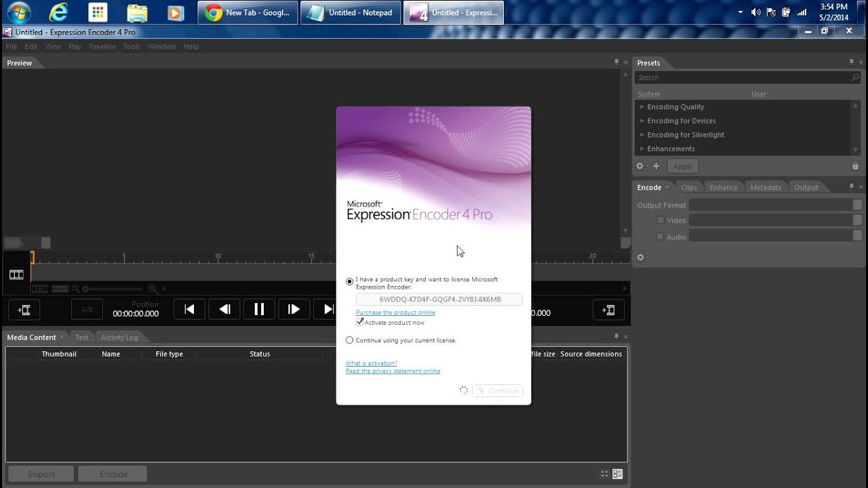Switch to the Clips tab
The width and height of the screenshot is (868, 488).
pyautogui.click(x=689, y=187)
